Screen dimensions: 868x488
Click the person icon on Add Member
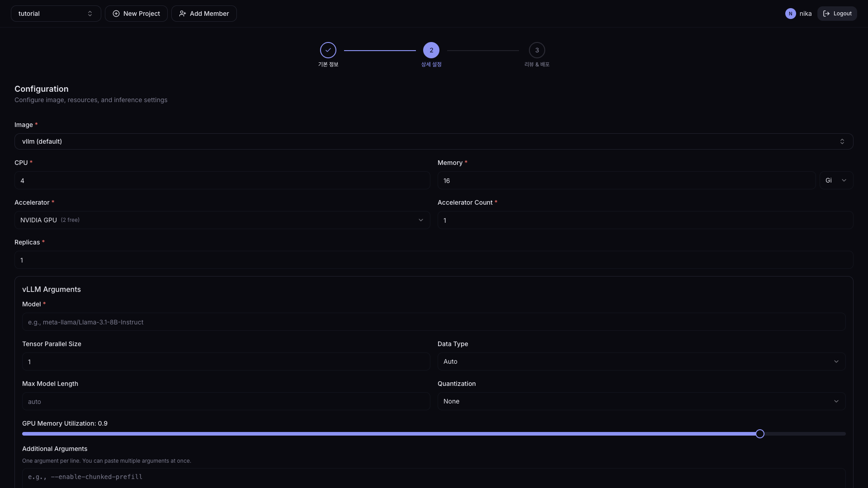(x=183, y=14)
